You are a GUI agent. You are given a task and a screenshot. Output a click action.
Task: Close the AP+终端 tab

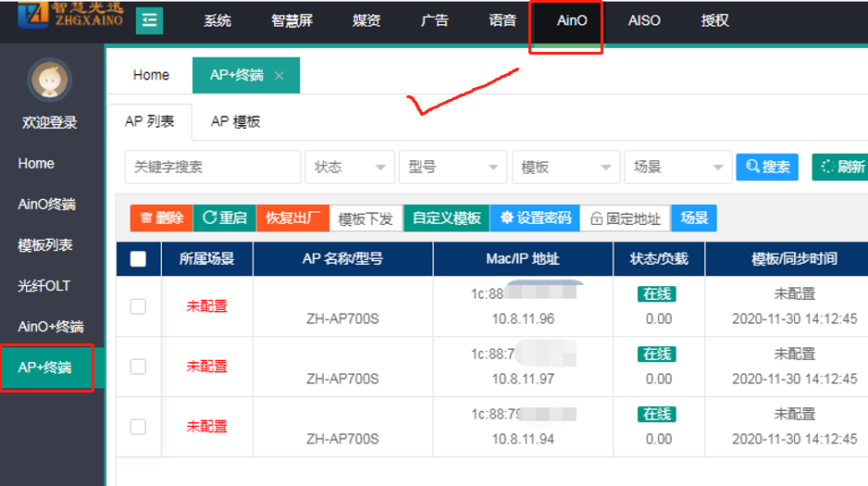(279, 76)
